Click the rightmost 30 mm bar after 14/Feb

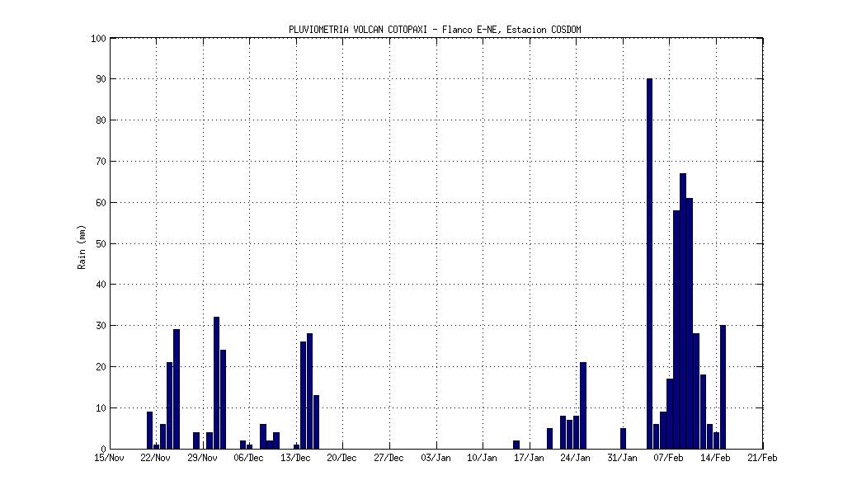click(x=723, y=387)
